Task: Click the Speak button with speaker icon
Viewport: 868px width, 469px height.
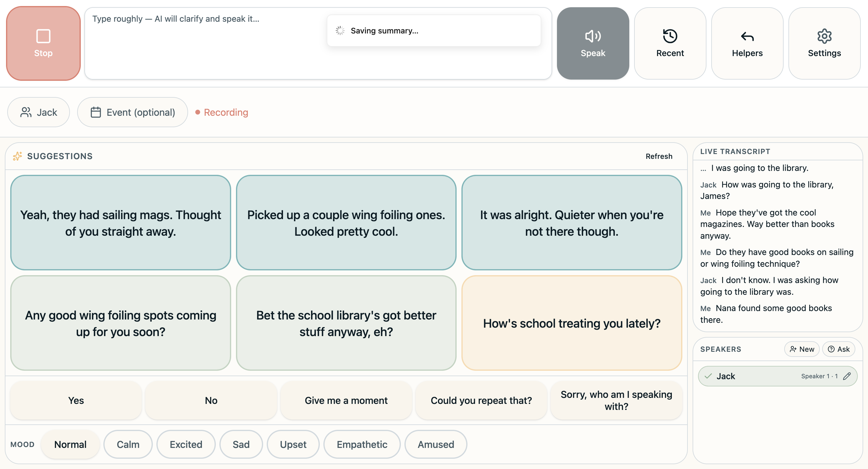Action: [x=593, y=43]
